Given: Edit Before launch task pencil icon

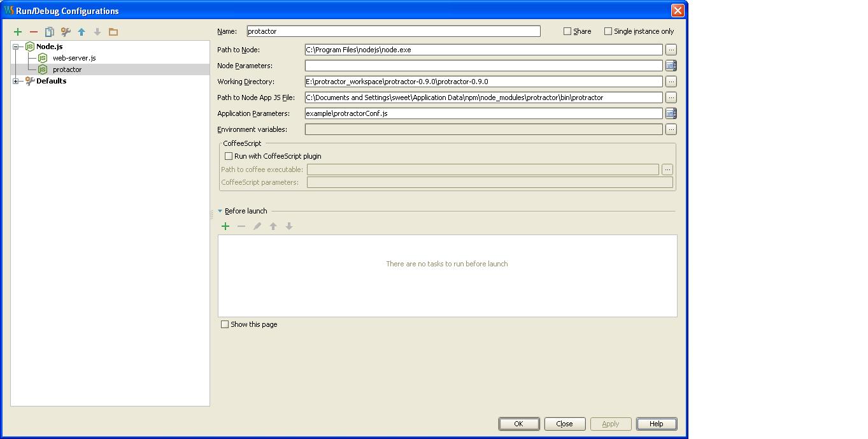Looking at the screenshot, I should coord(257,226).
